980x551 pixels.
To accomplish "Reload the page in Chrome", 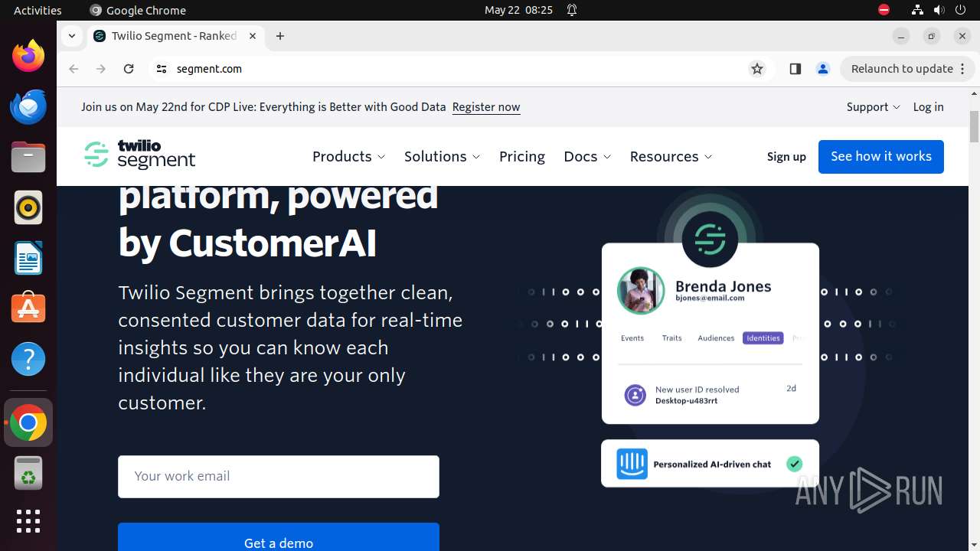I will [x=129, y=69].
